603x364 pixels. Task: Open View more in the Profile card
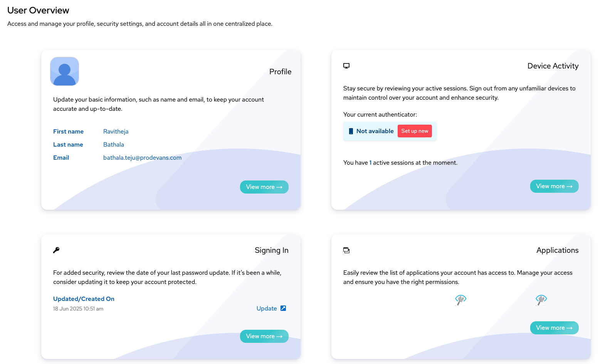click(x=264, y=187)
